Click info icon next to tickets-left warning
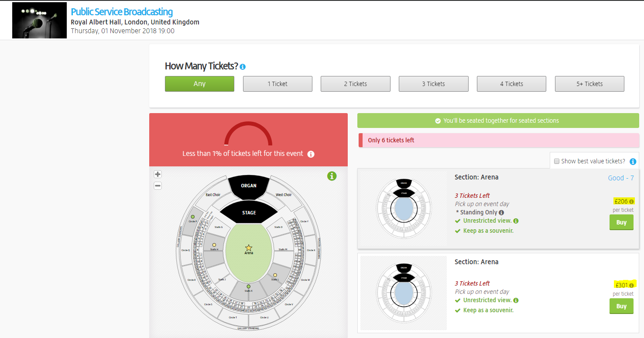The image size is (644, 338). point(311,154)
